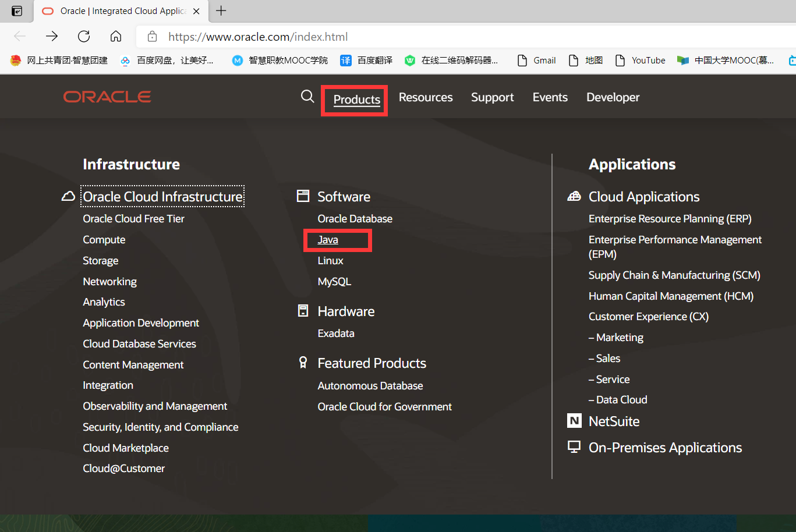Open the 百度翻译 bookmark

[366, 61]
